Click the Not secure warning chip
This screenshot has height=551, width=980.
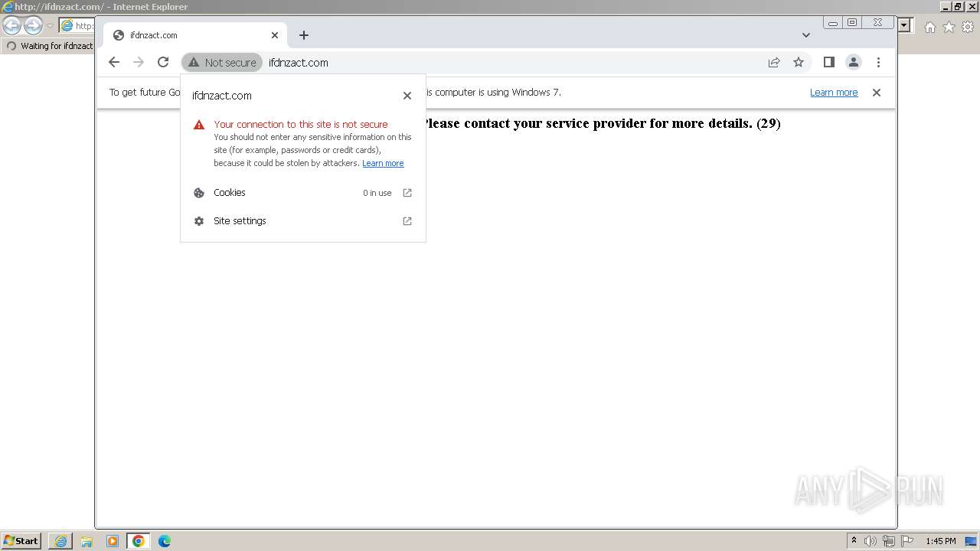222,62
